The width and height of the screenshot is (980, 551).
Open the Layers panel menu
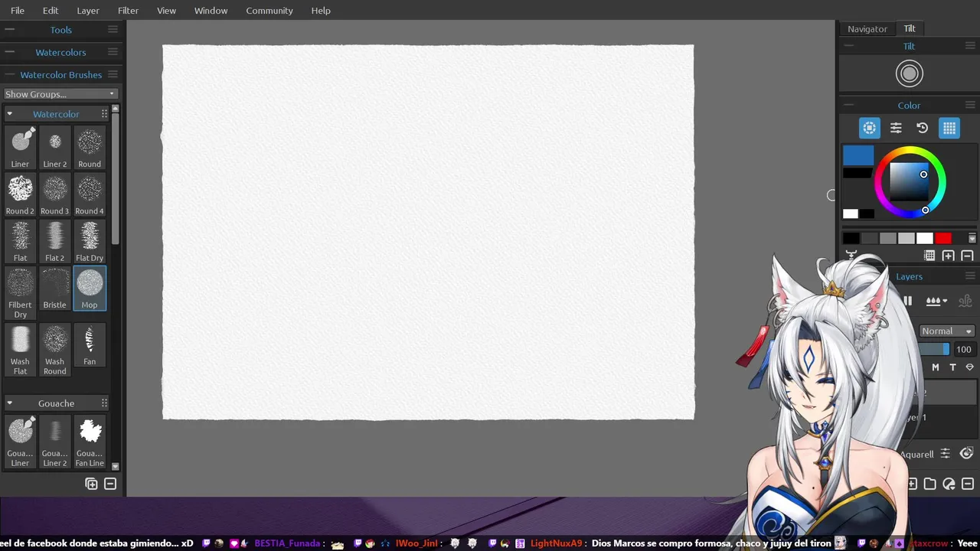971,276
